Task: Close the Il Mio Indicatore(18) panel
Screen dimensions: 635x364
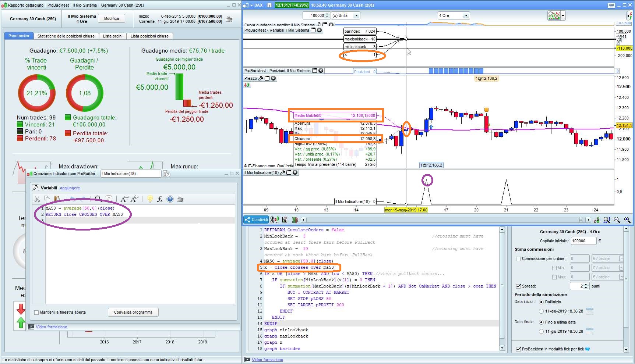Action: coord(295,172)
